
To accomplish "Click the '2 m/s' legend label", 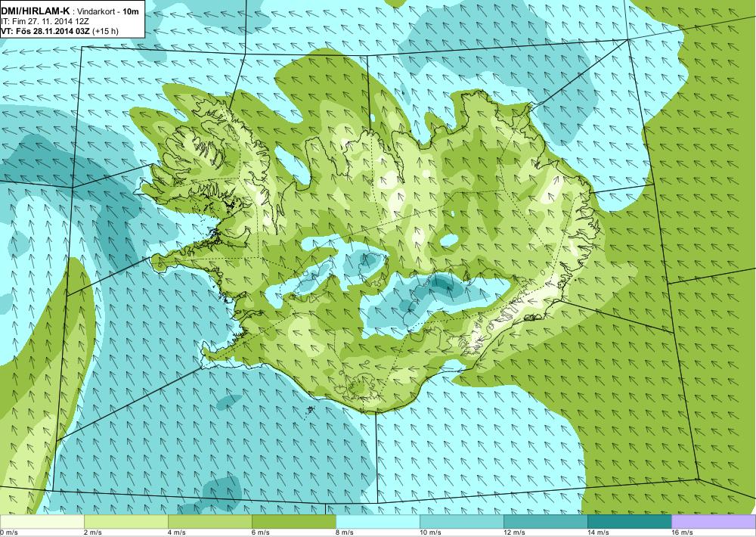I will (x=93, y=532).
